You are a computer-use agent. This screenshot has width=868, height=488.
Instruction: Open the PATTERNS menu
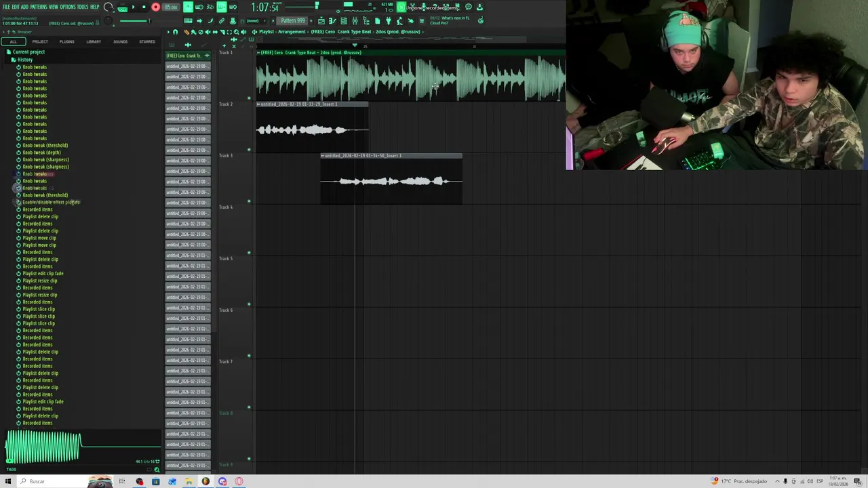pyautogui.click(x=39, y=7)
